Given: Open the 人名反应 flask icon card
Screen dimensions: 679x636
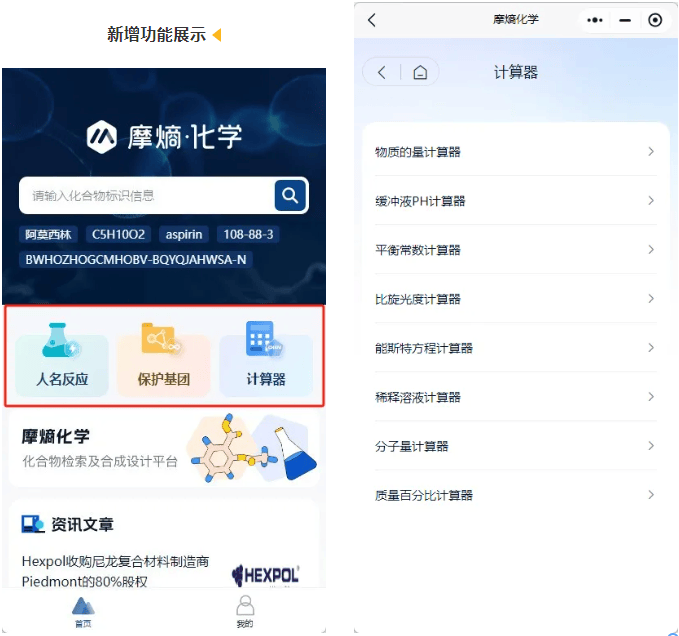Looking at the screenshot, I should (x=62, y=359).
